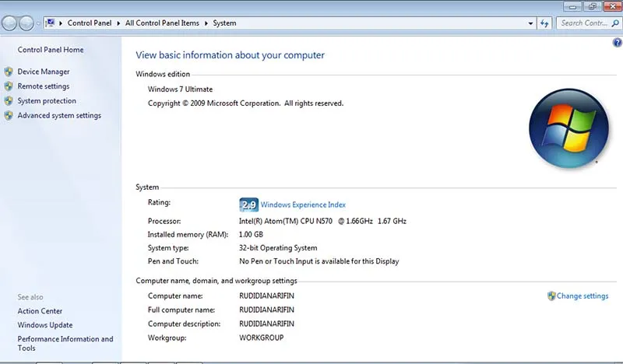Click the search magnifier icon
Image resolution: width=623 pixels, height=364 pixels.
click(615, 23)
